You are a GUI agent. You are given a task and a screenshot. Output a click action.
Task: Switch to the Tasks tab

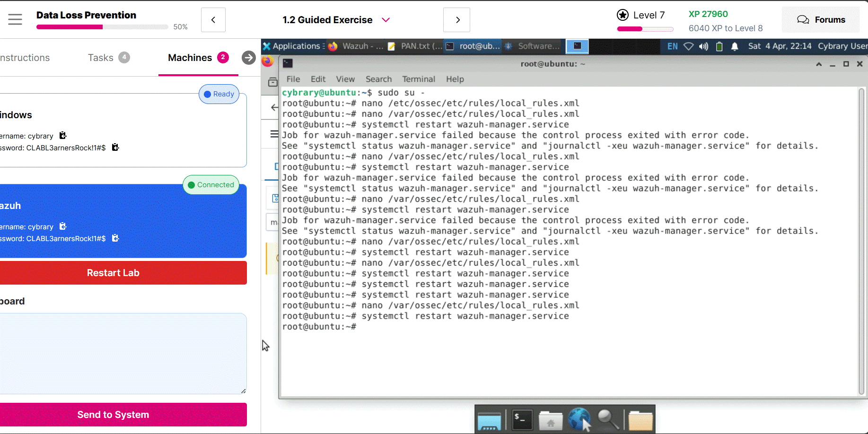pos(101,58)
